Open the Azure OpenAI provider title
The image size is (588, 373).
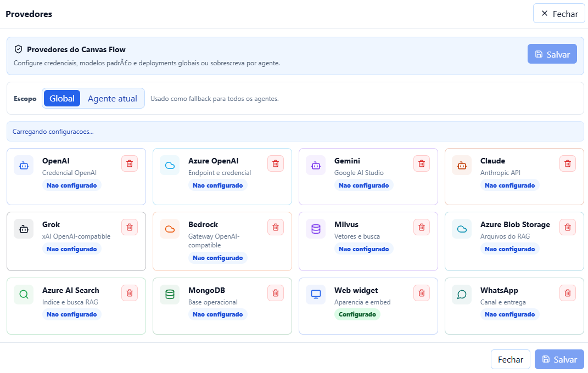click(x=214, y=161)
